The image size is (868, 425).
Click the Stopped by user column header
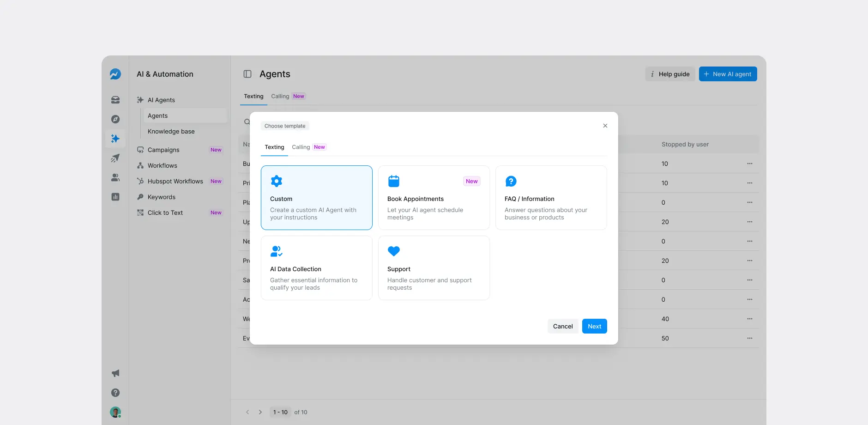(685, 144)
